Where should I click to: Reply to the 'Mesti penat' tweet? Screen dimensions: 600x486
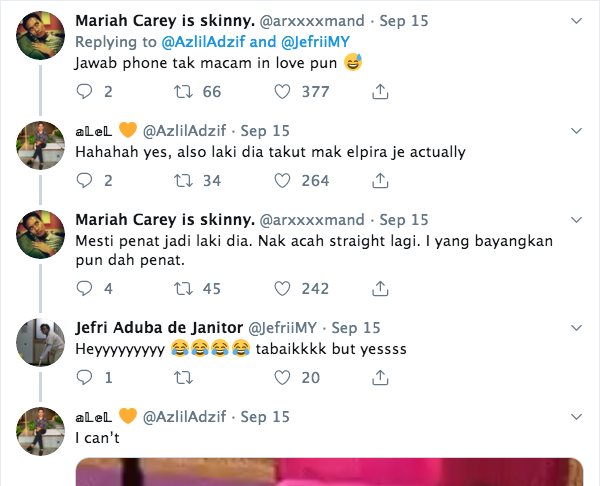click(84, 289)
